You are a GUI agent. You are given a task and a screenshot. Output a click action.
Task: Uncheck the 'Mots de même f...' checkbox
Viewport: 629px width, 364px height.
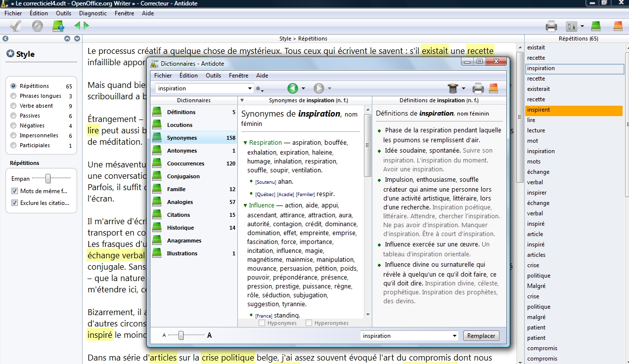point(14,191)
